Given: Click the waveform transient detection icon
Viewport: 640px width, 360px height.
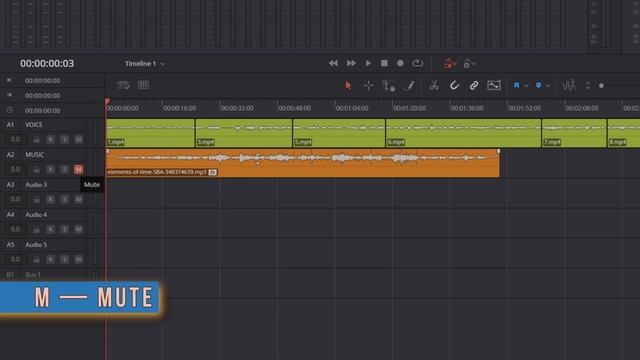Looking at the screenshot, I should click(x=569, y=85).
